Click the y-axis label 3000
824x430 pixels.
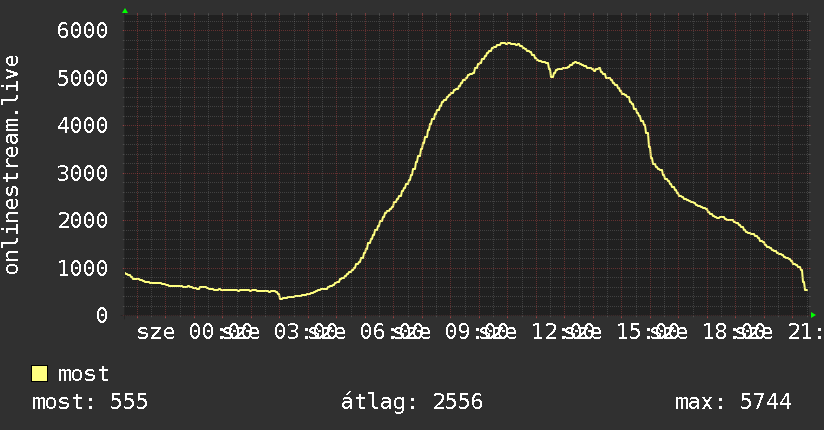click(x=83, y=173)
